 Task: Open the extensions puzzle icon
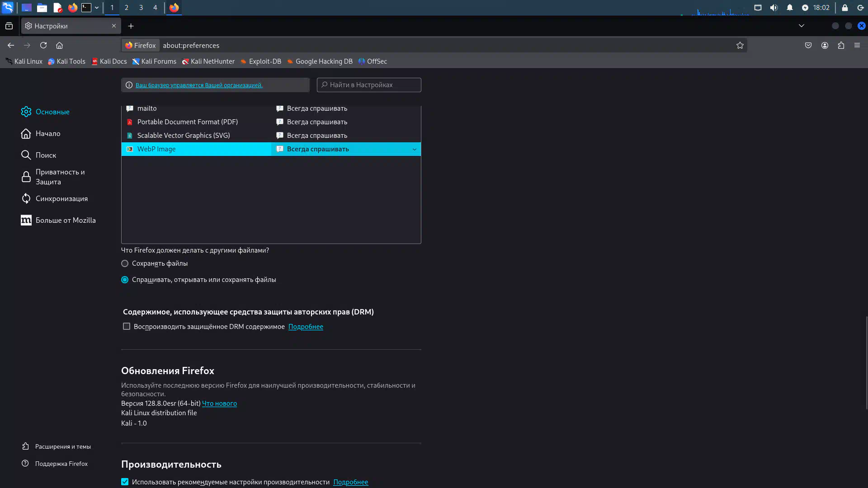point(841,45)
